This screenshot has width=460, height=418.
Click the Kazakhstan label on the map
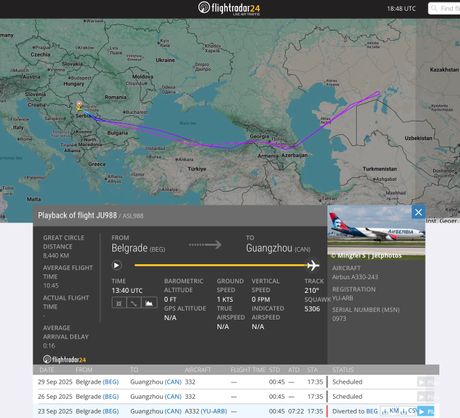coord(444,70)
